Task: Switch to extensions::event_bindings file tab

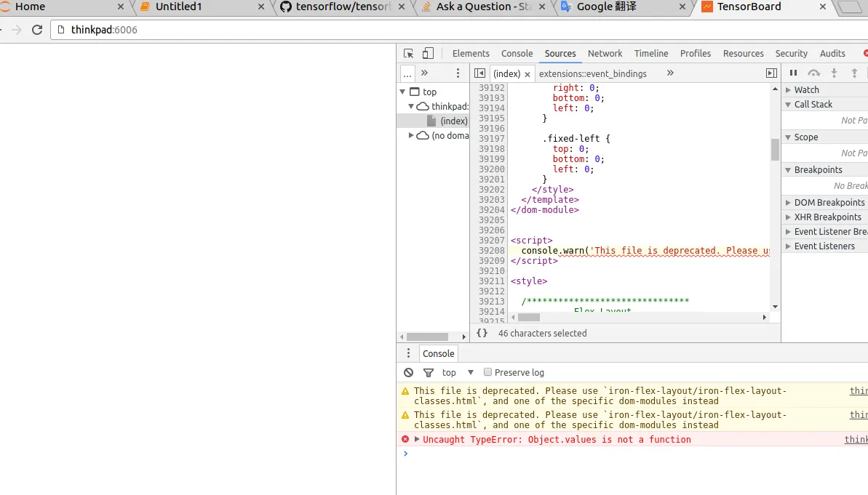Action: click(592, 73)
